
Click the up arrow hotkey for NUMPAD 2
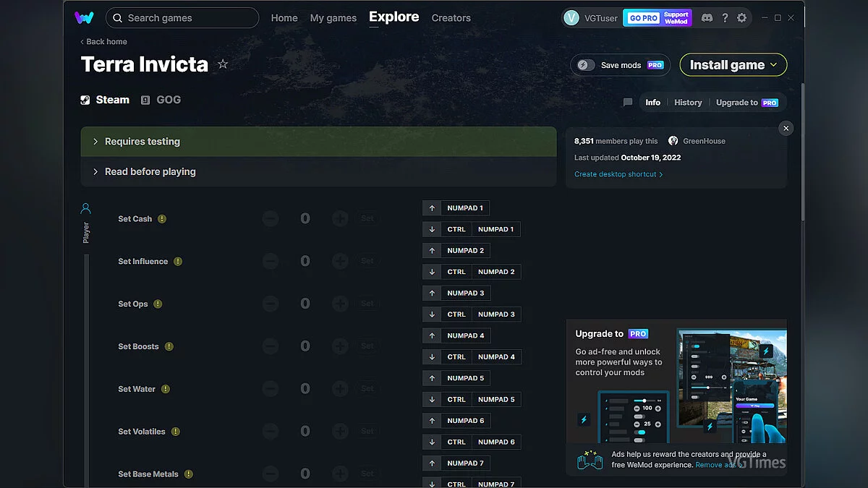coord(432,251)
